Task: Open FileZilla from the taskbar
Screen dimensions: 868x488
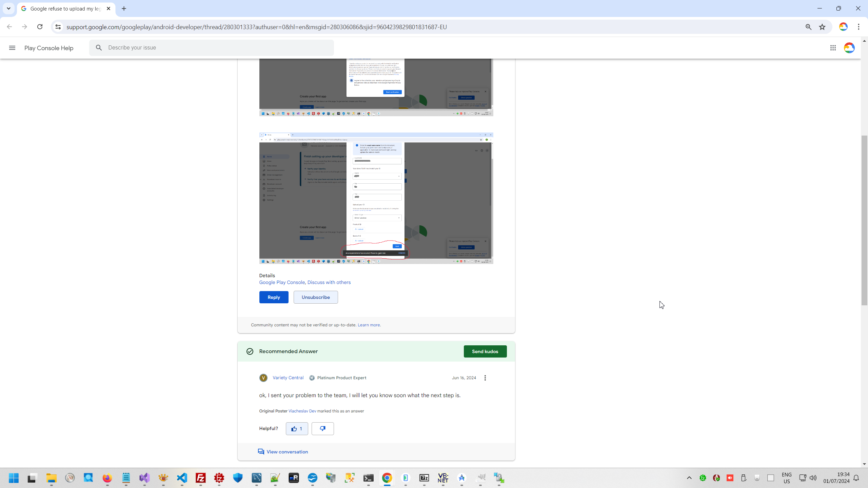Action: [201, 478]
